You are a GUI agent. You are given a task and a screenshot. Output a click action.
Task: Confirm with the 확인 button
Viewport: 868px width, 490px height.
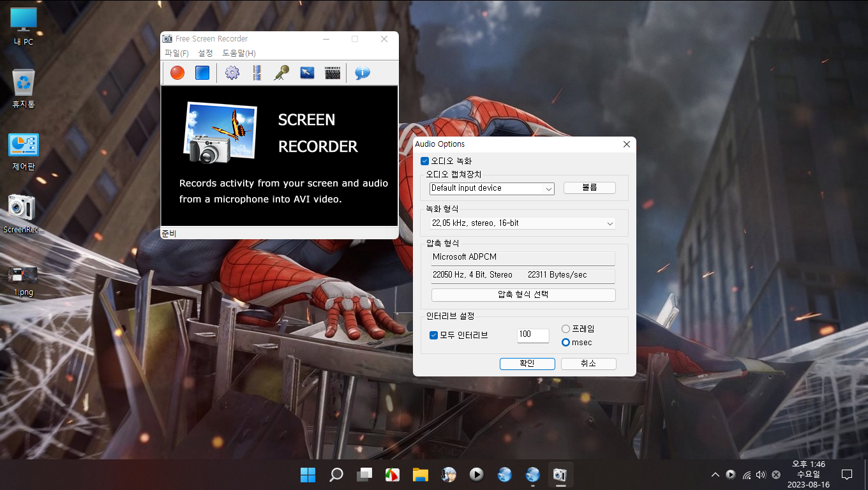pyautogui.click(x=527, y=364)
